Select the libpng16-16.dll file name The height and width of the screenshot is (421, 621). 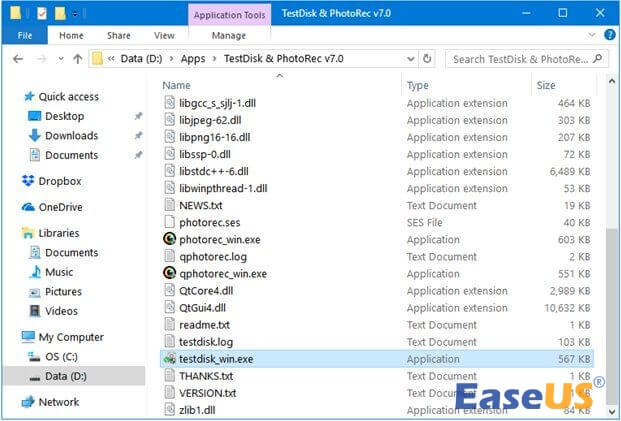(215, 137)
